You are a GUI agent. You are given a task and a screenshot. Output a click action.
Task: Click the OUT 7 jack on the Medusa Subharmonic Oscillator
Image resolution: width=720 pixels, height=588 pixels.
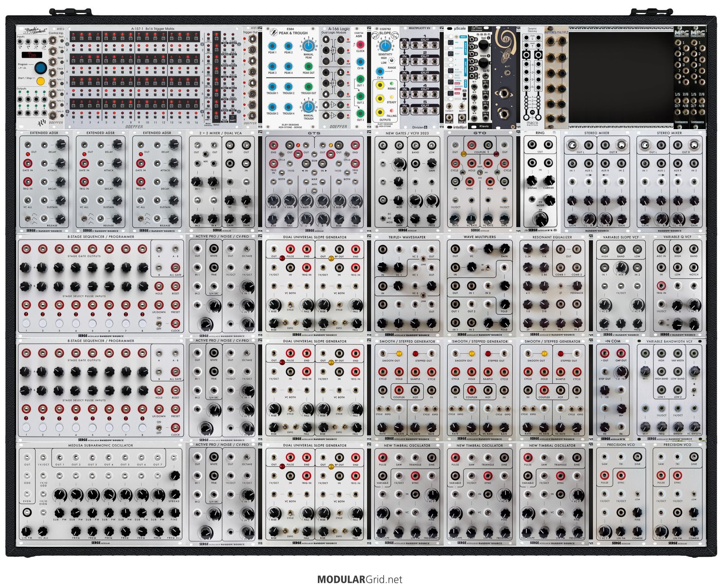[158, 458]
